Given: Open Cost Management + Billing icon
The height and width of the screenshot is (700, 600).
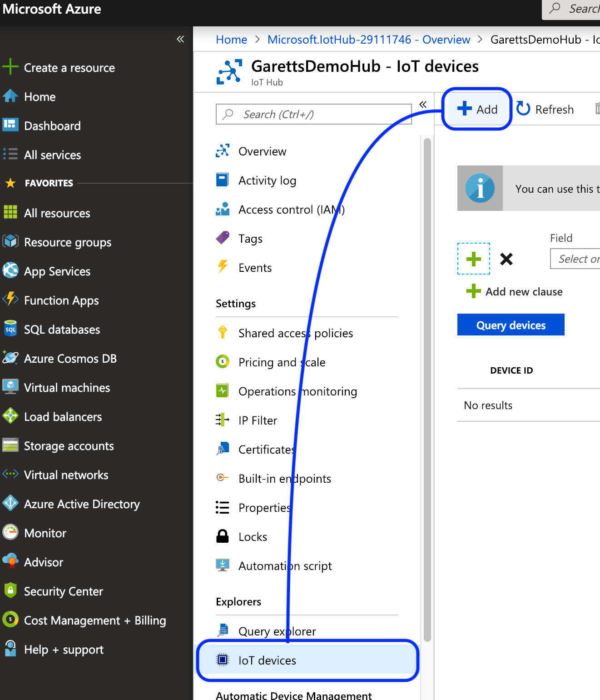Looking at the screenshot, I should [10, 620].
